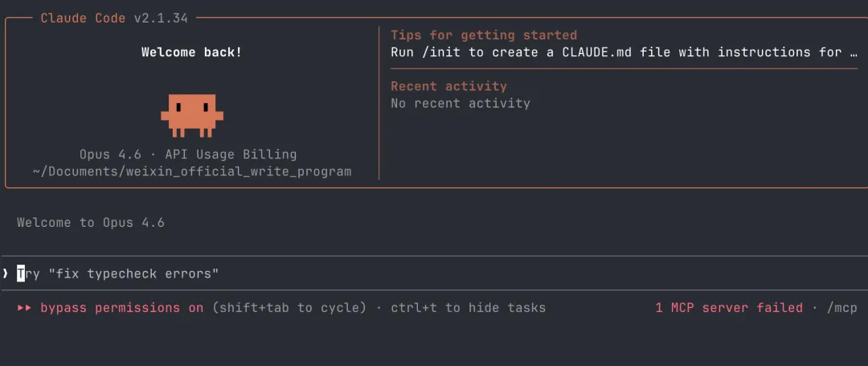Click the truncated ellipsis after tips line
868x366 pixels.
coord(853,52)
